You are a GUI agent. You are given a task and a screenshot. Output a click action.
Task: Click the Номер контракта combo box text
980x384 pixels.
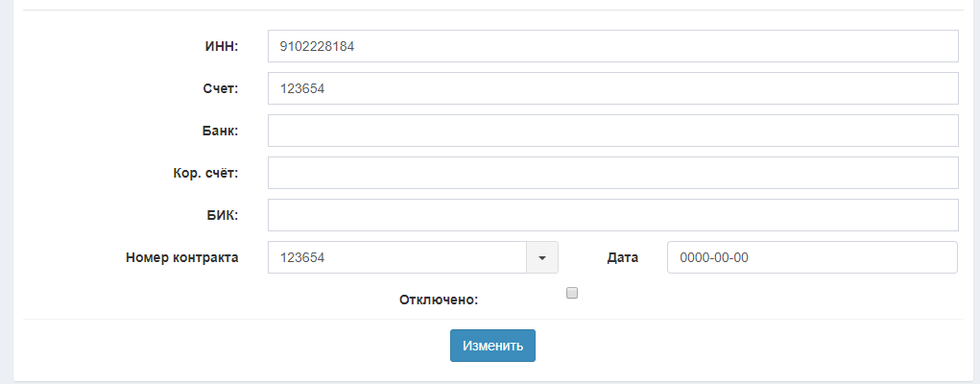coord(397,257)
